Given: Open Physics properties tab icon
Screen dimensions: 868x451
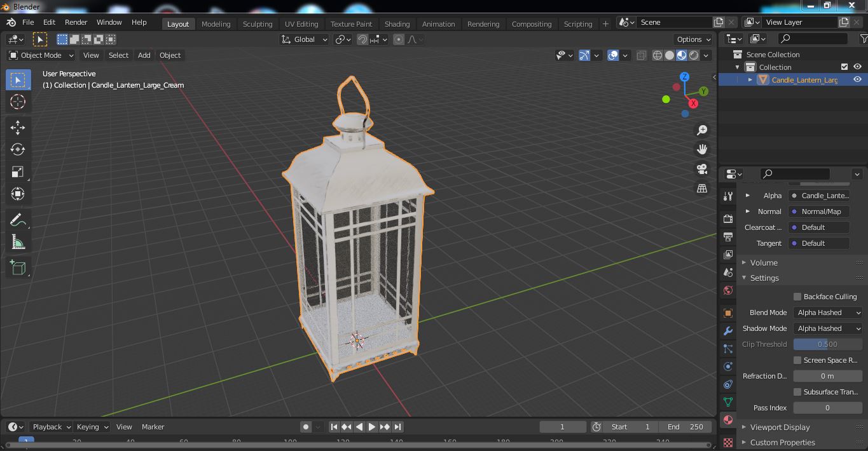Looking at the screenshot, I should click(728, 367).
